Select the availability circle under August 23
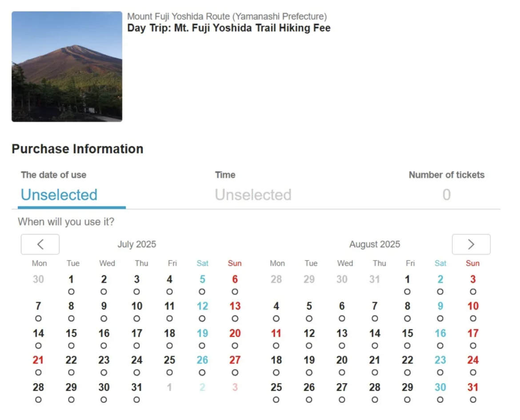 (440, 372)
